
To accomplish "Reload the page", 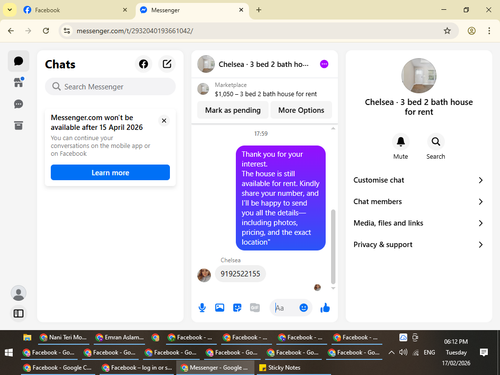I will [x=46, y=31].
